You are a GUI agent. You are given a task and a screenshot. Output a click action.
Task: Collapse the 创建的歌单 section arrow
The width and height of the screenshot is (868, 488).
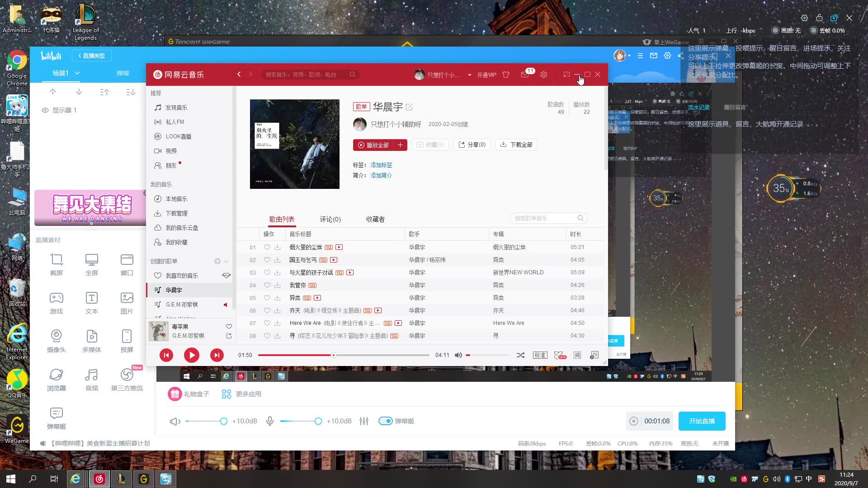pyautogui.click(x=226, y=261)
